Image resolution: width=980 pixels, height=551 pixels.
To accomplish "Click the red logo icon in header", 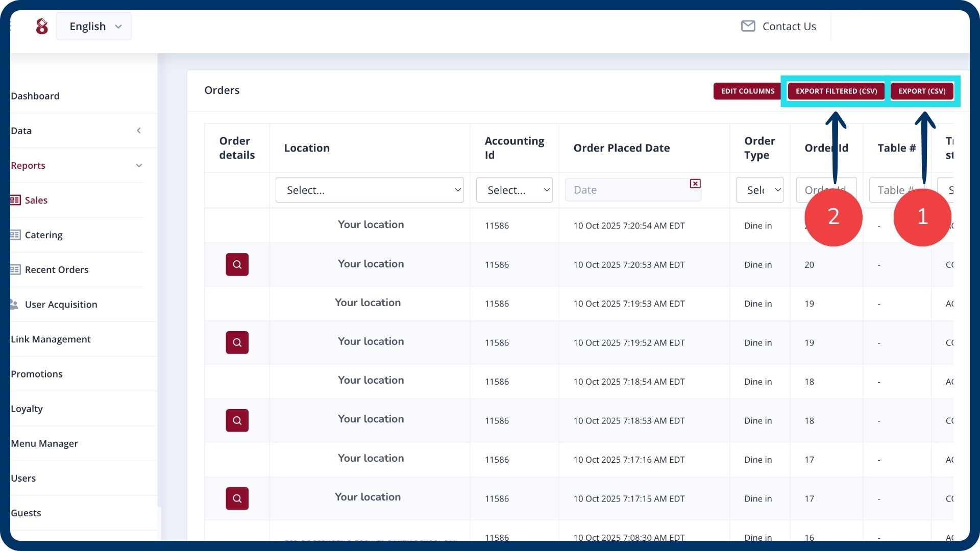I will click(x=42, y=27).
